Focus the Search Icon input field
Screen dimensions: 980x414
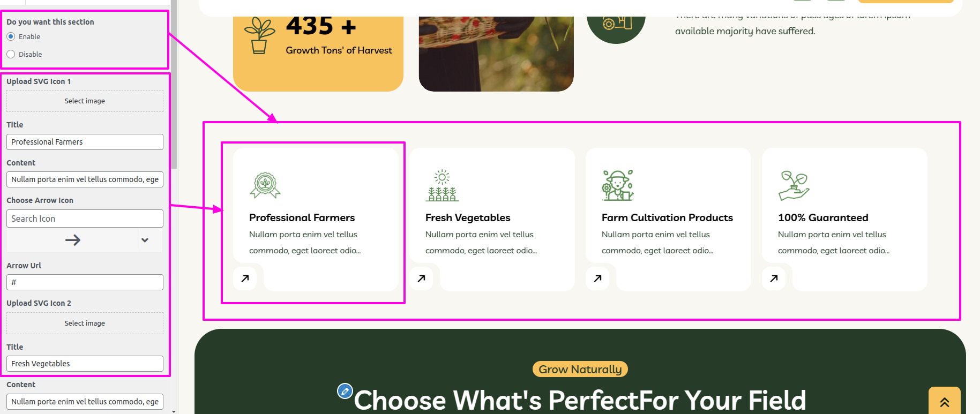click(85, 219)
